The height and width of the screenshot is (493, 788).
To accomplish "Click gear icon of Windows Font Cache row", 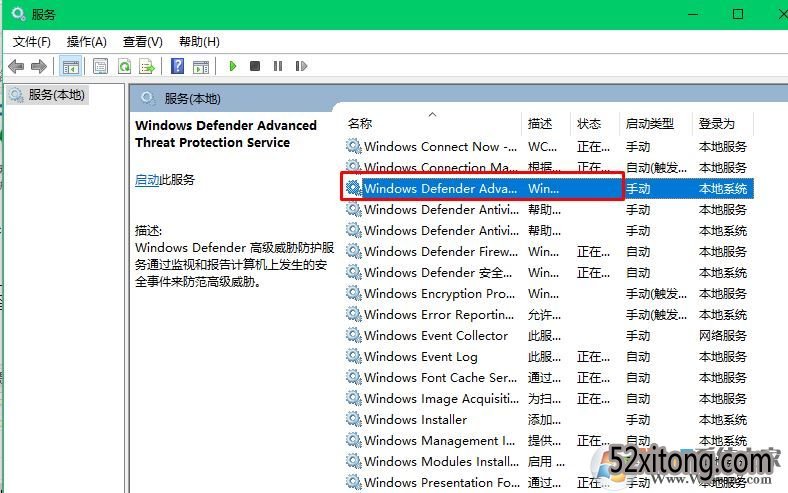I will click(x=354, y=377).
